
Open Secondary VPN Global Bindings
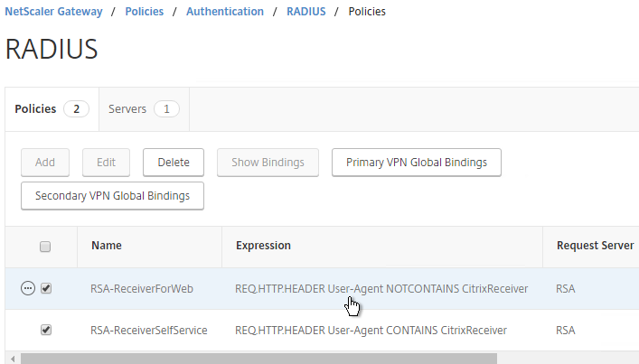(112, 196)
